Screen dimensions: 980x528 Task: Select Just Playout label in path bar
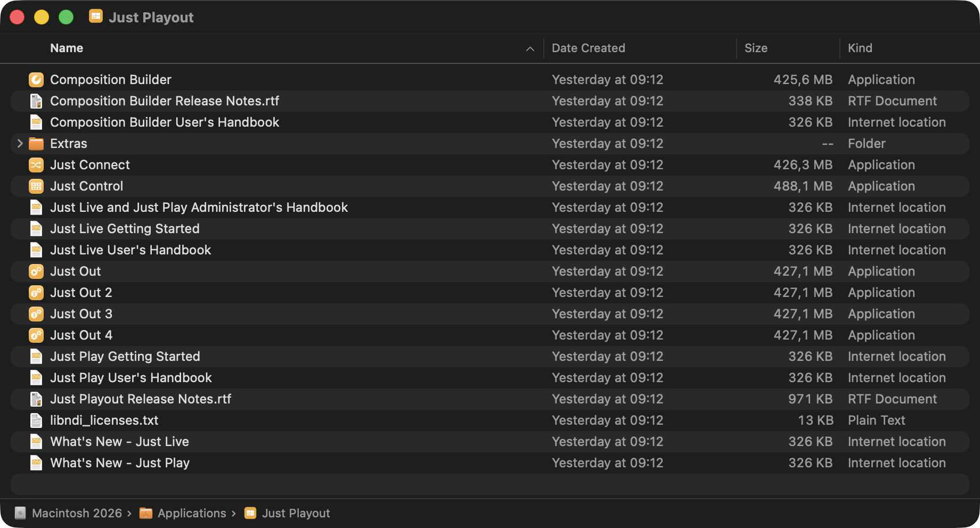click(296, 513)
